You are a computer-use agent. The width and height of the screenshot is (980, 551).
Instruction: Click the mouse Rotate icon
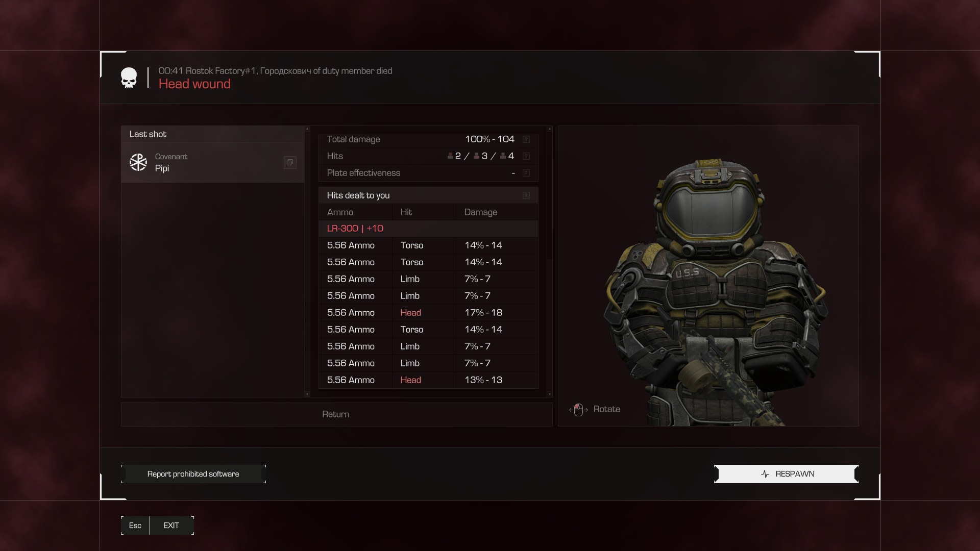pyautogui.click(x=578, y=410)
